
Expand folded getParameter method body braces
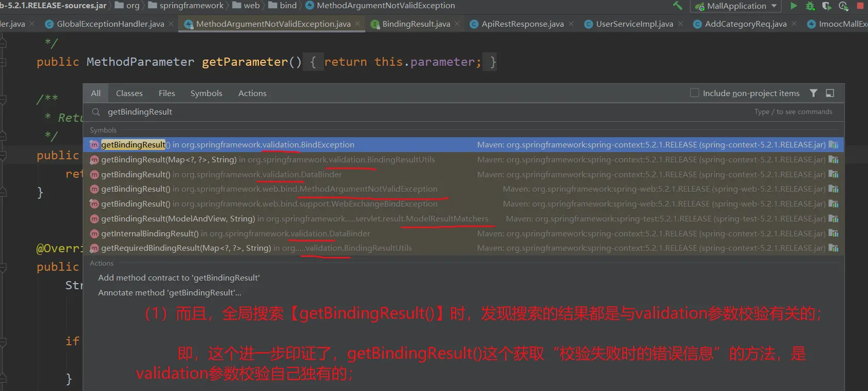[x=313, y=62]
